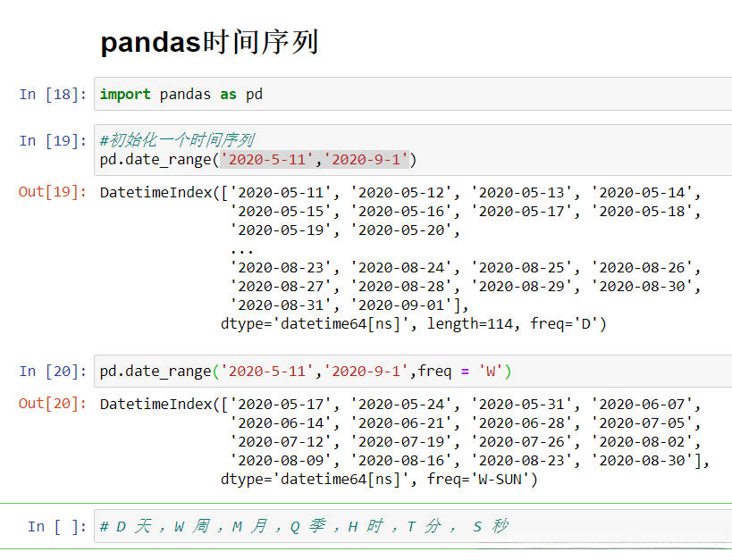Click the 初始化一个时间序列 comment line

click(x=177, y=140)
